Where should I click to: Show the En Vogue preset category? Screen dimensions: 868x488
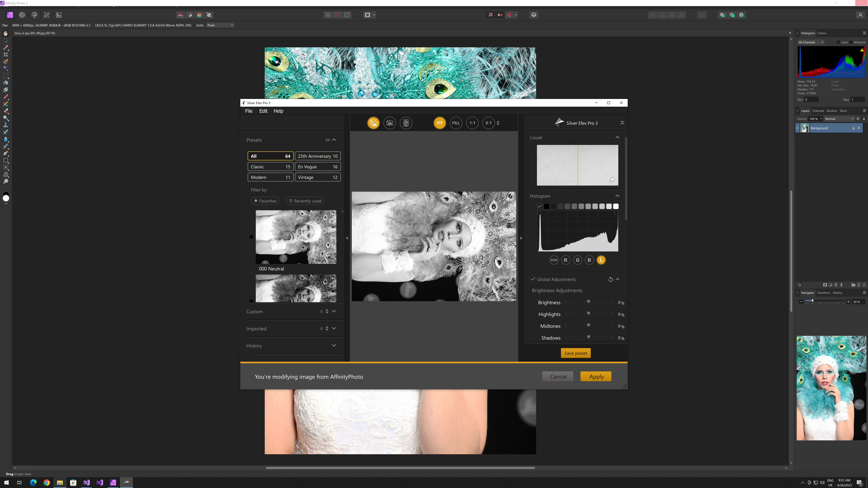318,167
